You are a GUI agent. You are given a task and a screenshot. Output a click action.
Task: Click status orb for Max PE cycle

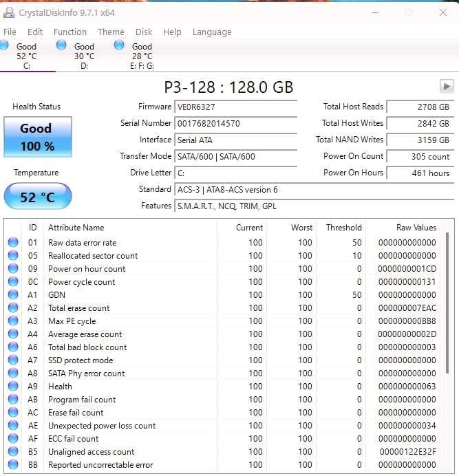coord(13,321)
